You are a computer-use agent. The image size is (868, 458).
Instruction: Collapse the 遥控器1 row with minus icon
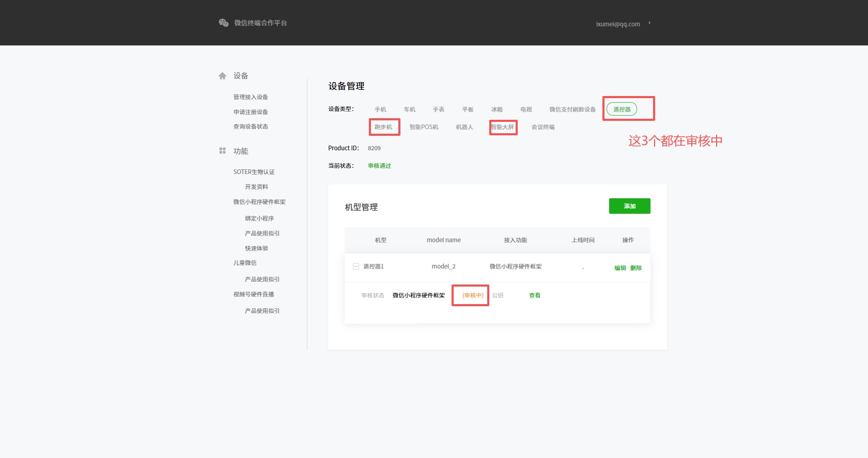point(356,266)
